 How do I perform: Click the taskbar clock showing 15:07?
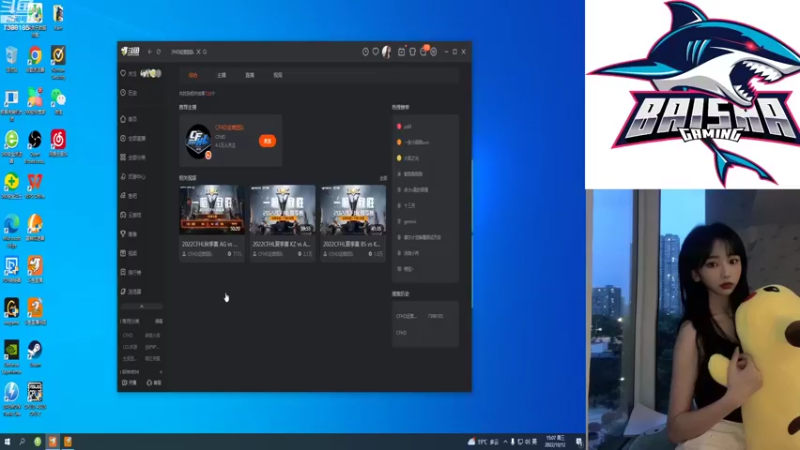pos(555,441)
